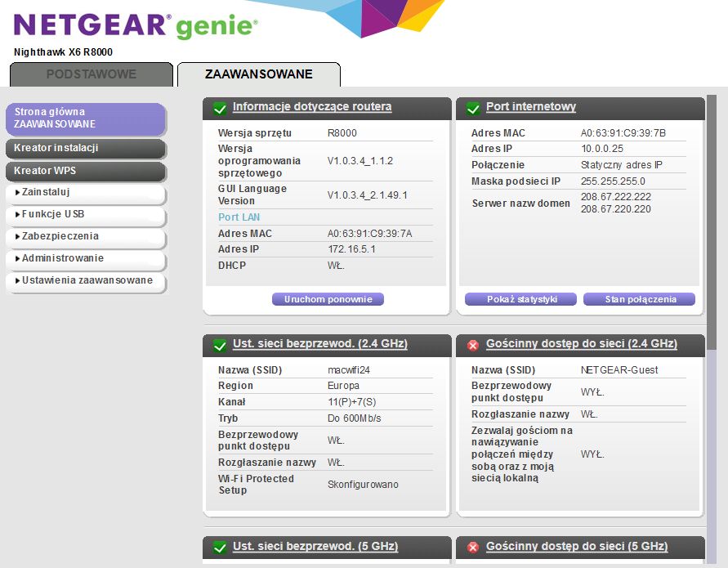Click green check icon of 2.4 GHz wireless settings
This screenshot has height=568, width=728.
tap(220, 345)
